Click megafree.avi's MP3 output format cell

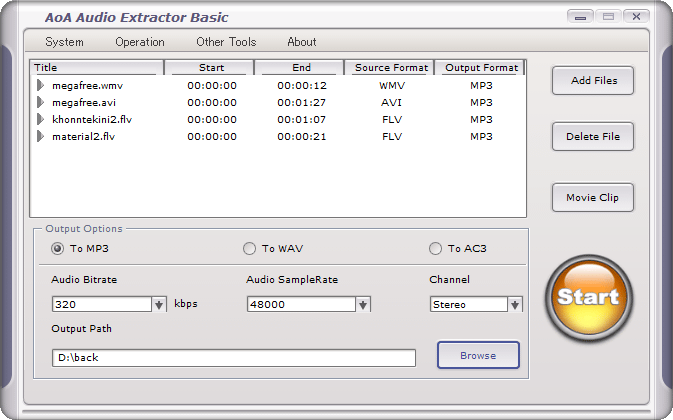coord(481,103)
